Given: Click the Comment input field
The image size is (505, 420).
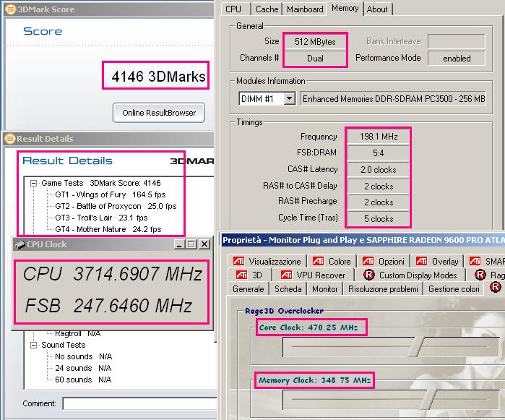Looking at the screenshot, I should [x=139, y=403].
